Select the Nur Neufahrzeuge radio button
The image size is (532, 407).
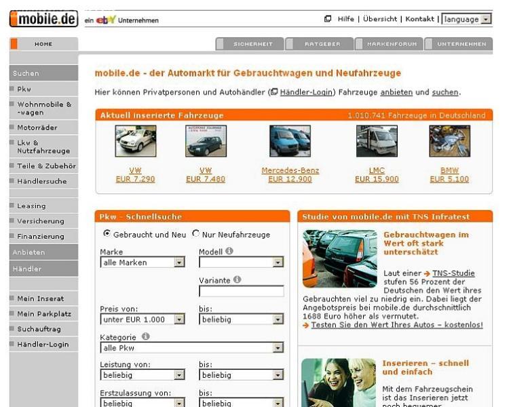point(196,233)
